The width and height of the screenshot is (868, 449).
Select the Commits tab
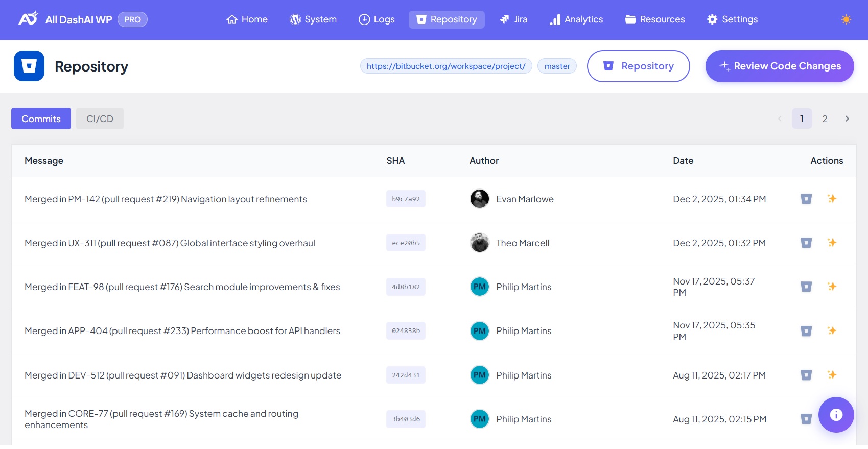(41, 119)
